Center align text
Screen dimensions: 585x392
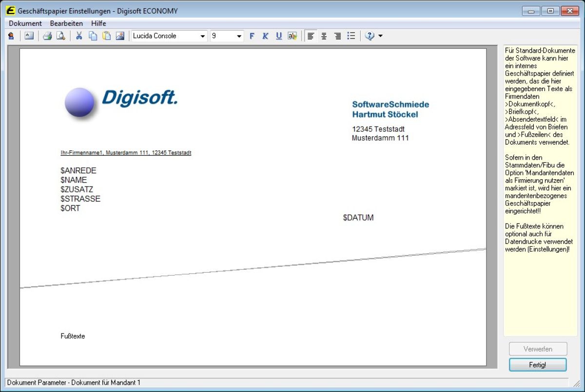click(324, 36)
